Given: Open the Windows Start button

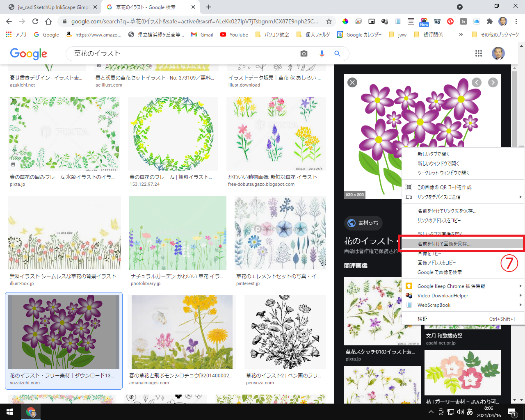Looking at the screenshot, I should tap(10, 412).
